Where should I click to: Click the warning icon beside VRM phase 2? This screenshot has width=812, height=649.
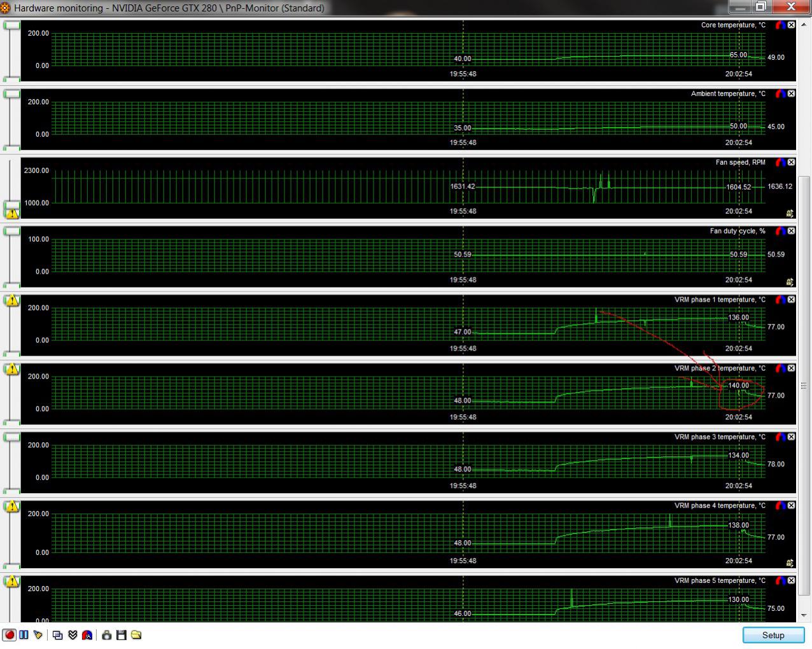click(11, 368)
